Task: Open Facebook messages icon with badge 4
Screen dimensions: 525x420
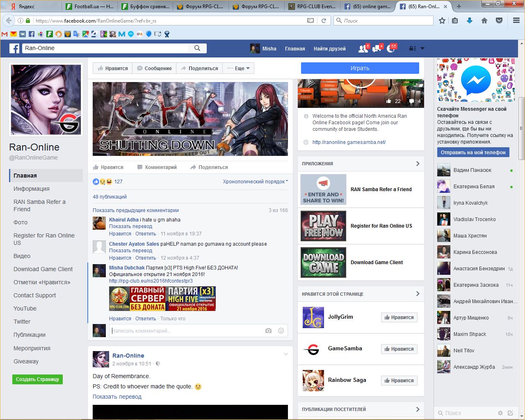Action: [x=377, y=48]
